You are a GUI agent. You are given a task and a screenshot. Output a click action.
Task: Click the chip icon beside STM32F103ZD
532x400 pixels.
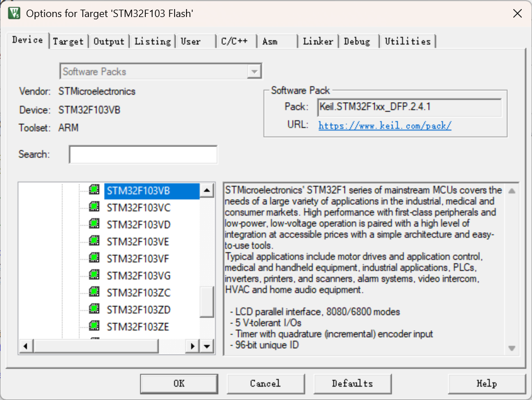click(94, 309)
